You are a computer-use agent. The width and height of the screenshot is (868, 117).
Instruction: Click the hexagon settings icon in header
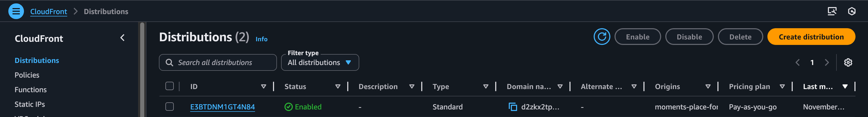click(852, 11)
